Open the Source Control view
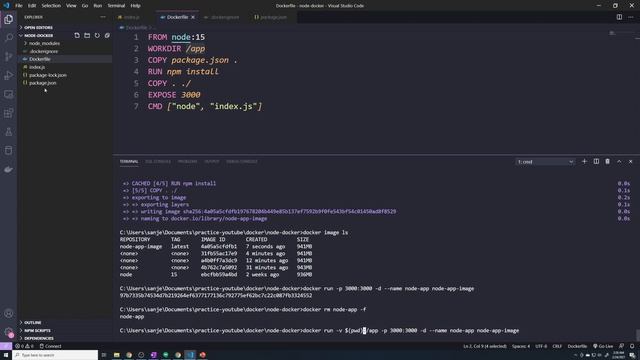The image size is (640, 360). point(9,57)
